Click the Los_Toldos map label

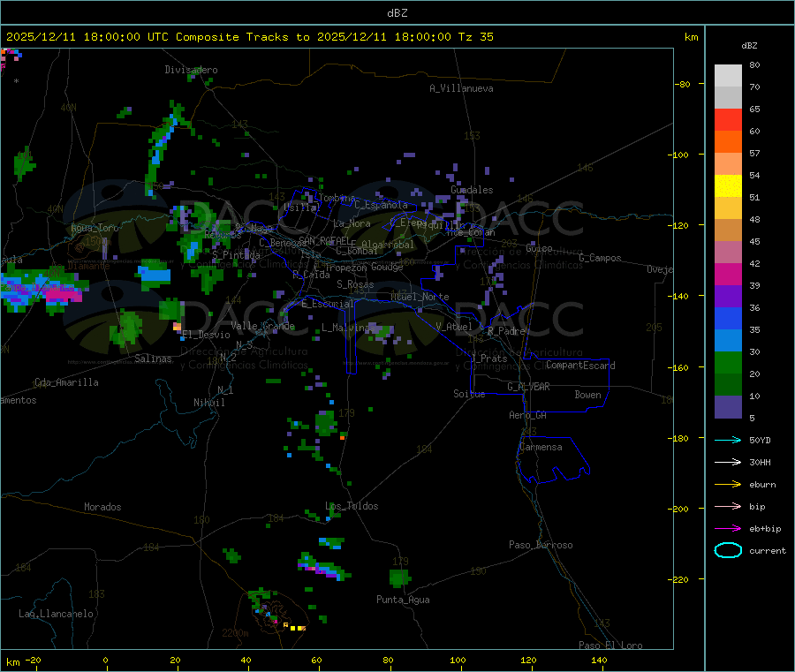[352, 506]
